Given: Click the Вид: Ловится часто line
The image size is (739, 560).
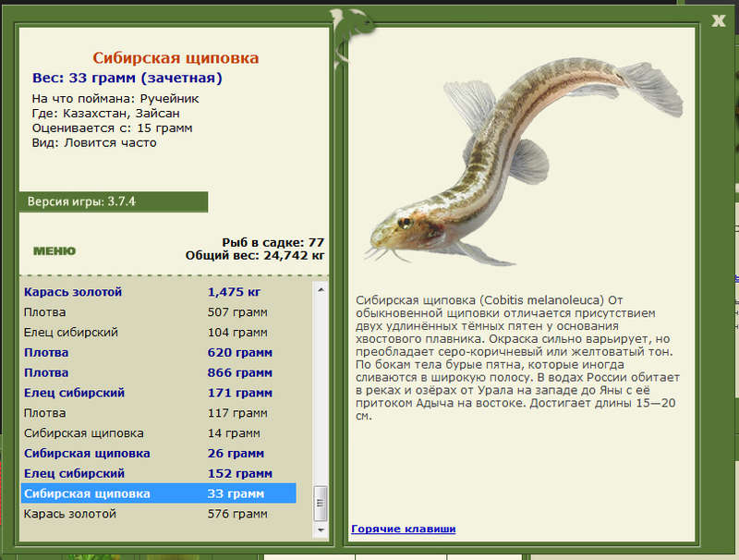Looking at the screenshot, I should (x=94, y=142).
